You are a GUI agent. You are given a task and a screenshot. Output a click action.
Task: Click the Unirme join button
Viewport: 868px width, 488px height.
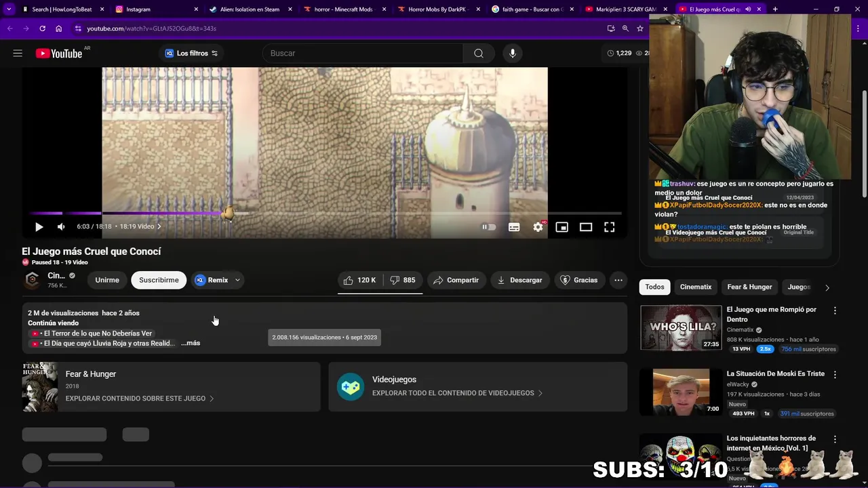(107, 280)
